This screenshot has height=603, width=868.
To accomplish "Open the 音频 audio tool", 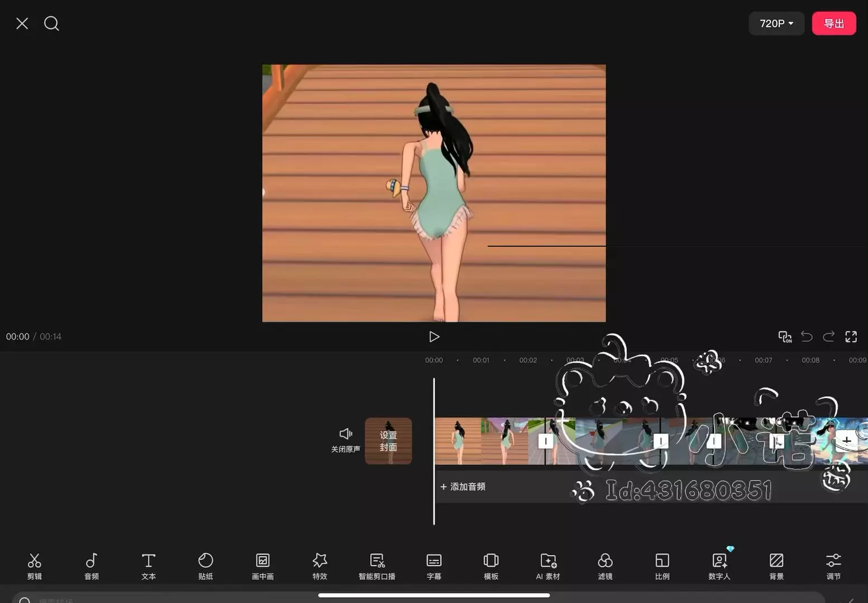I will 92,566.
